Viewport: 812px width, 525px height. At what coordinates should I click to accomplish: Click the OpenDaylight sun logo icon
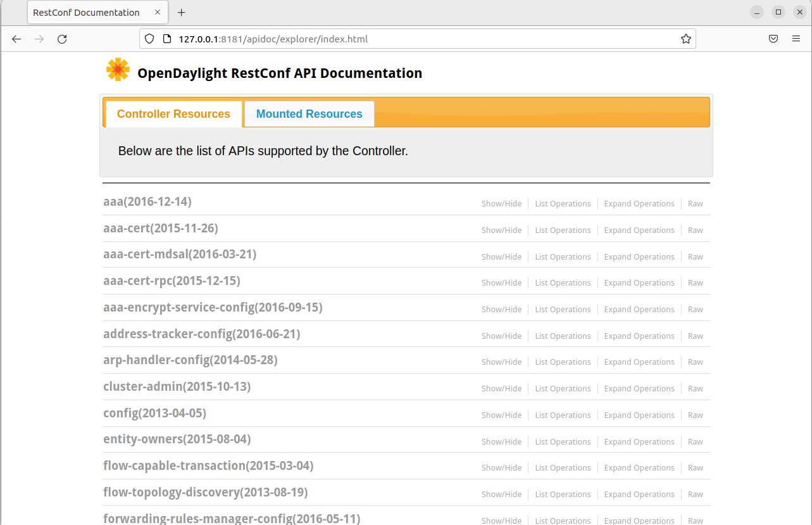[118, 70]
